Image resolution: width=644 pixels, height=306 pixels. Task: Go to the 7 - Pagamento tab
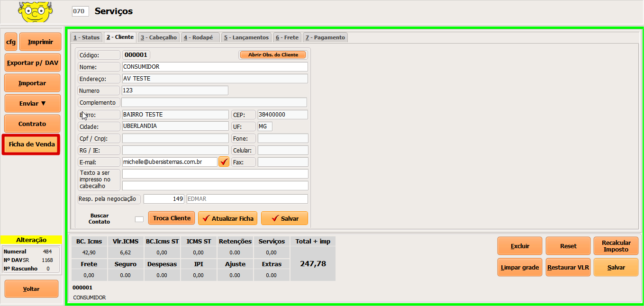(325, 37)
